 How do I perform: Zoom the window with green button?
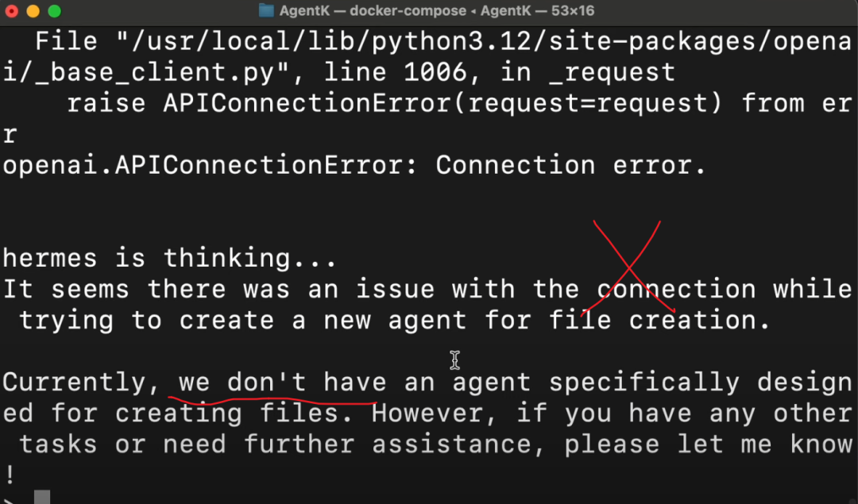54,11
